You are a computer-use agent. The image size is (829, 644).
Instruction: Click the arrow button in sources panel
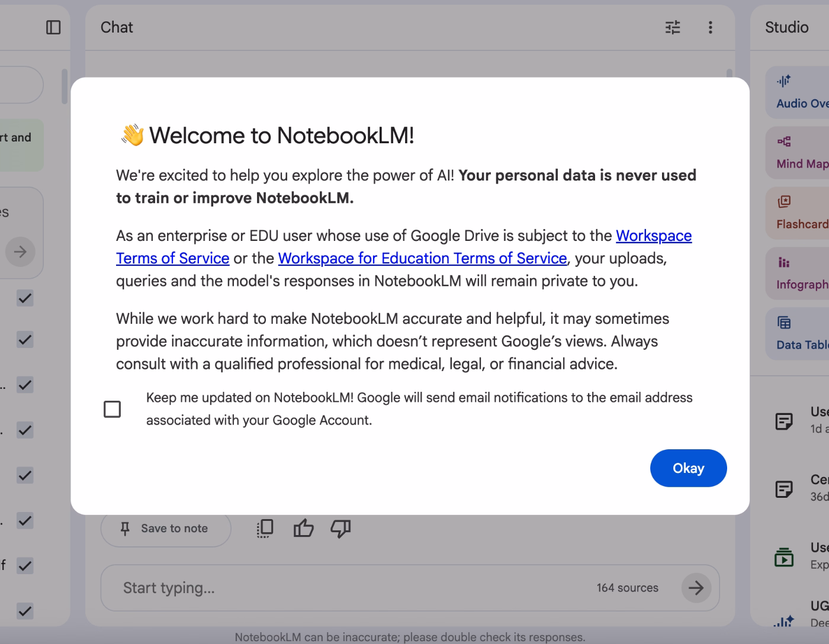(20, 252)
